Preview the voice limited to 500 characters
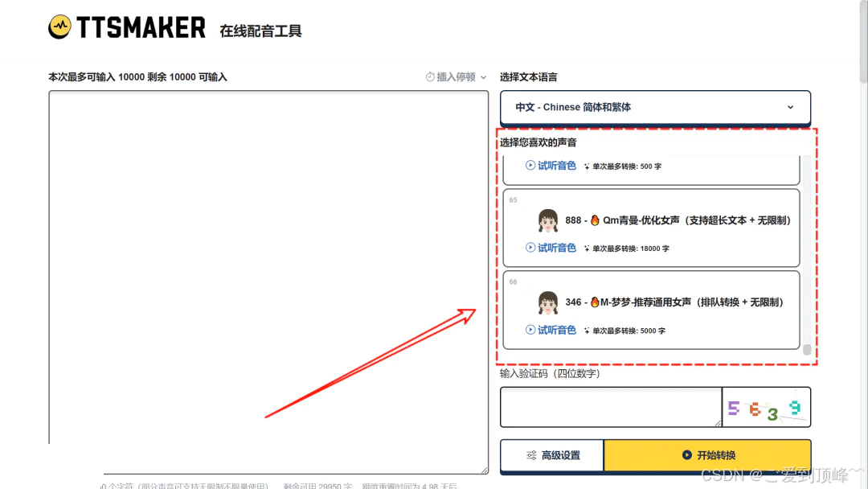Viewport: 868px width, 489px height. [x=551, y=166]
